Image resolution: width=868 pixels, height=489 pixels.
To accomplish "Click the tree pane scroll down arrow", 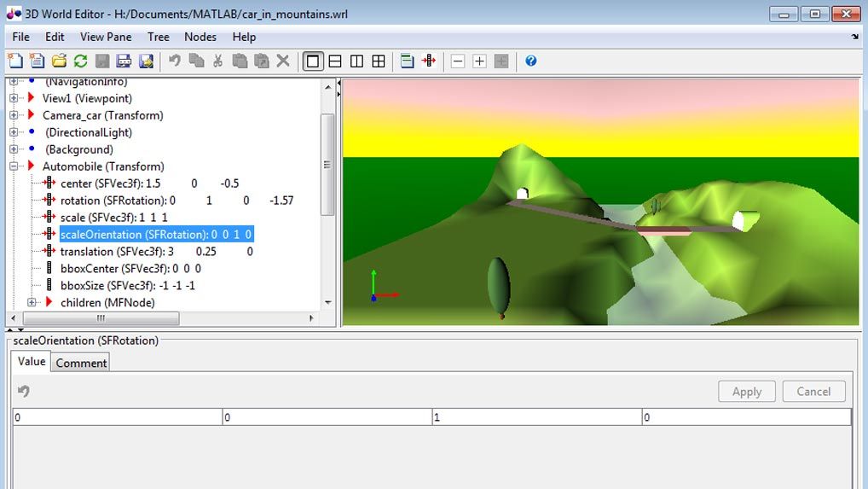I will tap(327, 302).
